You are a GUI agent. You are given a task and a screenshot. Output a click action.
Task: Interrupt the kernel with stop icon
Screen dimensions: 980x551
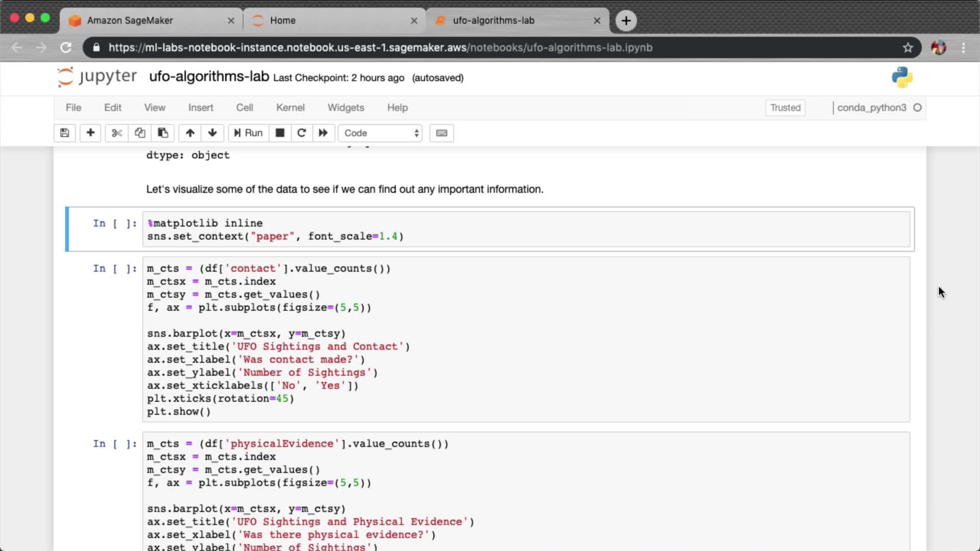[x=280, y=133]
